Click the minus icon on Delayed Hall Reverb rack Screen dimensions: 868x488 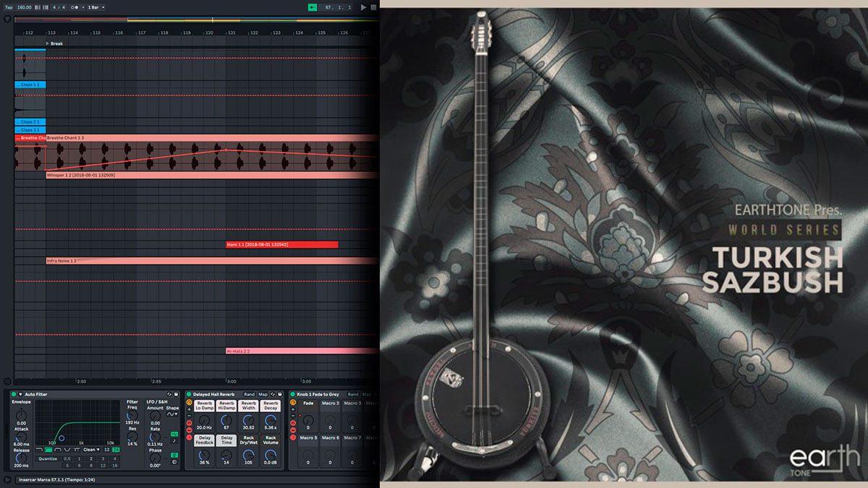[x=189, y=416]
